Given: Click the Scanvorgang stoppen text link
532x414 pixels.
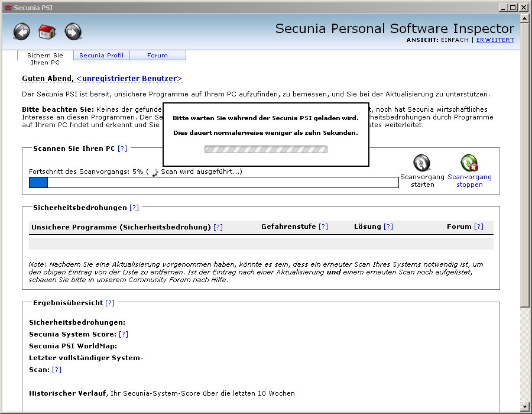Looking at the screenshot, I should [x=469, y=181].
